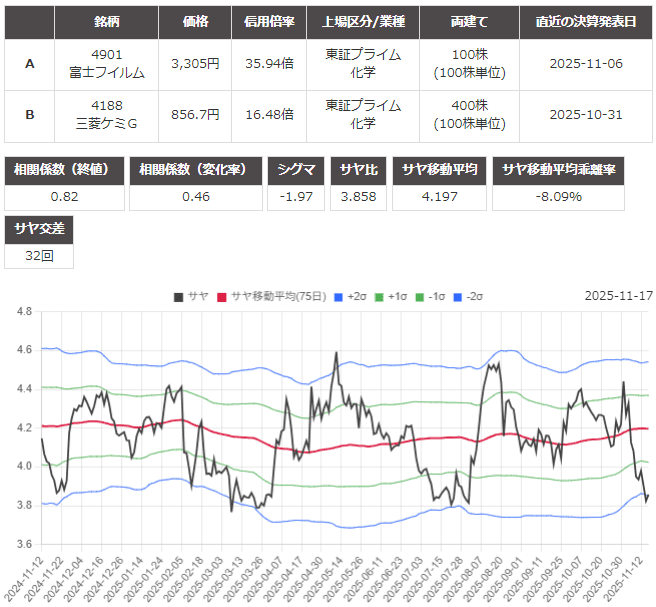The height and width of the screenshot is (607, 656).
Task: Toggle the +2σ band legend item
Action: tap(350, 296)
